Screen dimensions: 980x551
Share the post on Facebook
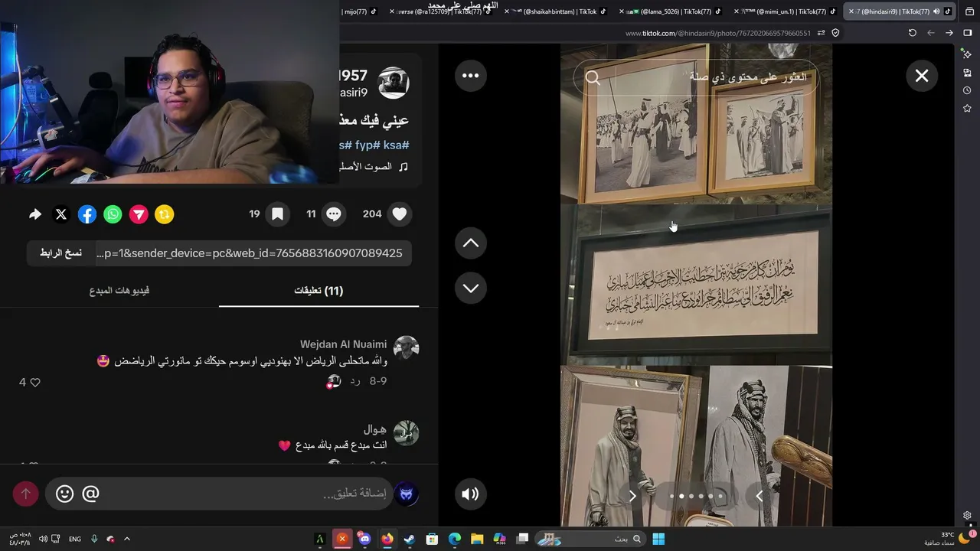87,214
